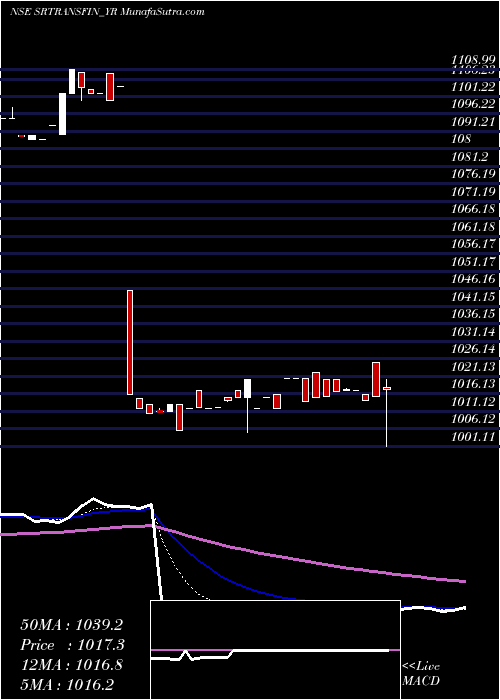Image resolution: width=500 pixels, height=700 pixels.
Task: Click the NSE SRTRANSFIN_YR MunafaSutra.com chart title
Action: tap(107, 12)
